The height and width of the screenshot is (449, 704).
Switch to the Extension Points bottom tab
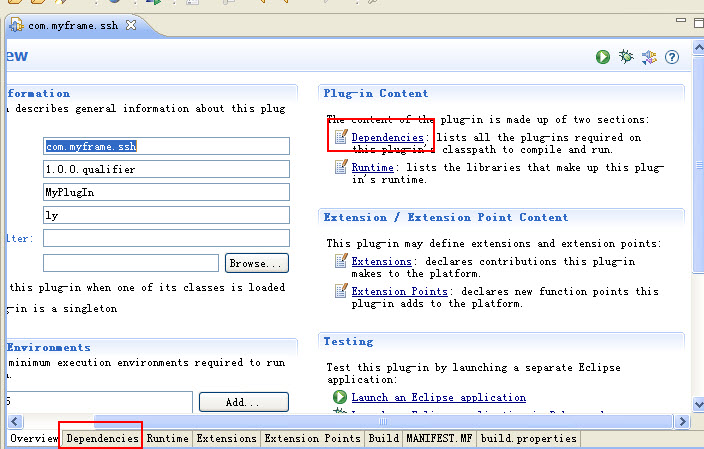[312, 439]
